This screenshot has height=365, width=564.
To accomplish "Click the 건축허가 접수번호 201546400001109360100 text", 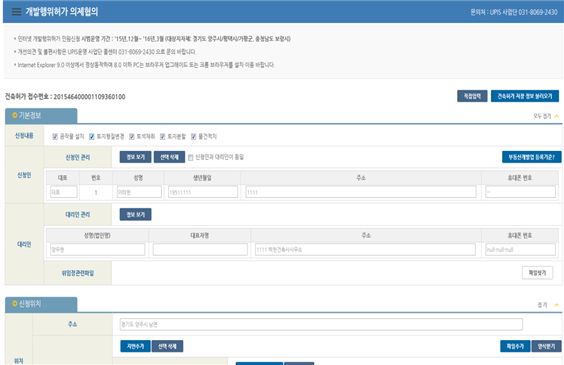I will [x=65, y=97].
